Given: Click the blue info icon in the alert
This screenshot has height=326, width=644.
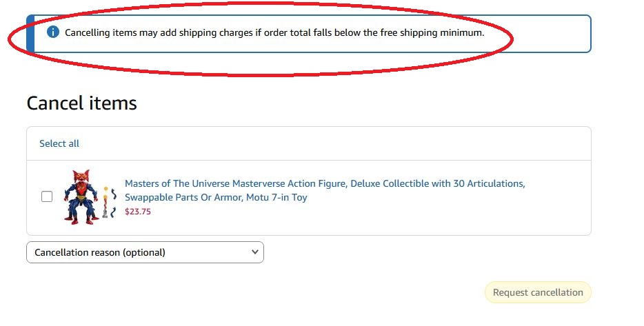Looking at the screenshot, I should (x=52, y=32).
